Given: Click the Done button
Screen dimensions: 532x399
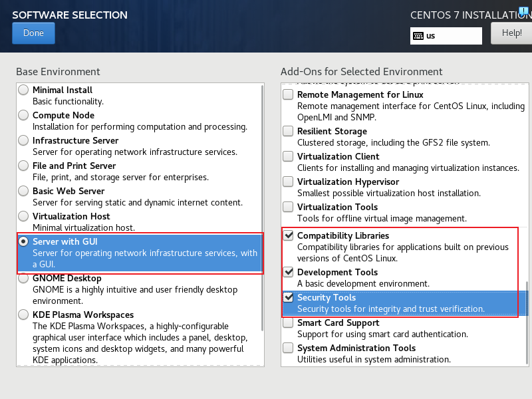Looking at the screenshot, I should click(33, 33).
